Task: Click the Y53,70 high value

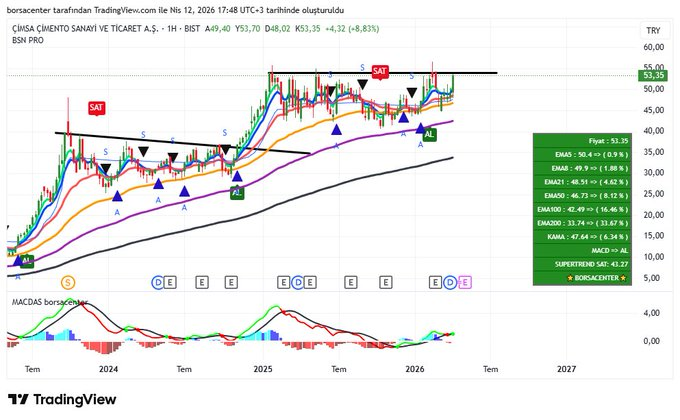Action: point(248,29)
